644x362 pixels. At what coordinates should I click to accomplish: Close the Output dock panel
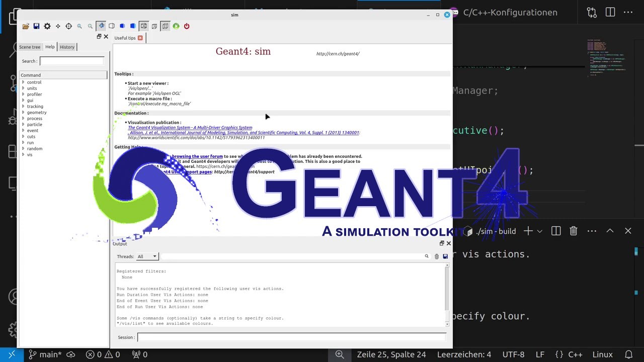click(x=448, y=243)
